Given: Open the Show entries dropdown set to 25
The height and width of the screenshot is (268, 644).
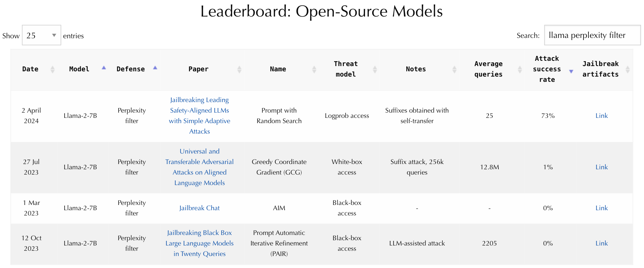Looking at the screenshot, I should click(41, 35).
